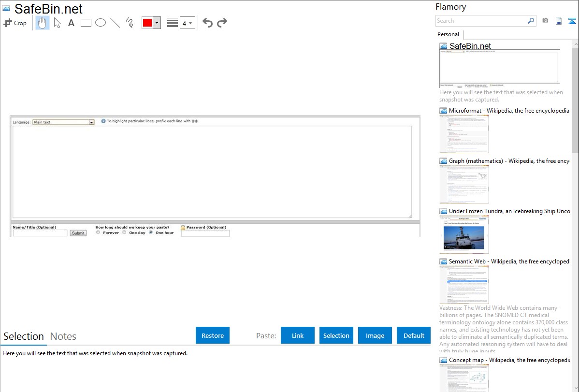Image resolution: width=579 pixels, height=392 pixels.
Task: Click icon beside Under Frozen Tundra title
Action: [x=443, y=211]
